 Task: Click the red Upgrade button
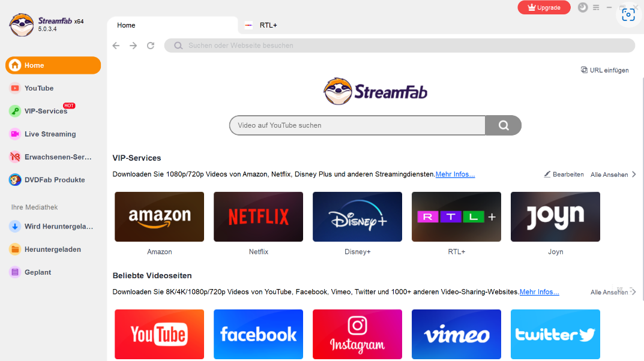(544, 7)
